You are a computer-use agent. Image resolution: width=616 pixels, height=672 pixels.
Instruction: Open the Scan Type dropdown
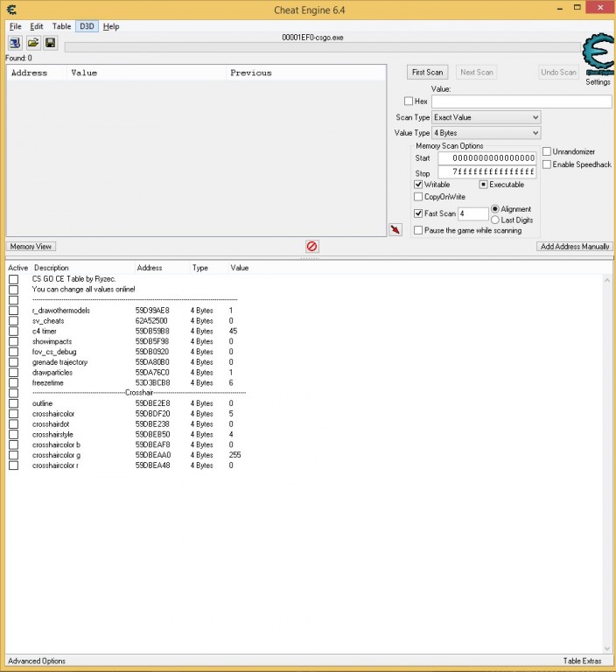pos(486,117)
